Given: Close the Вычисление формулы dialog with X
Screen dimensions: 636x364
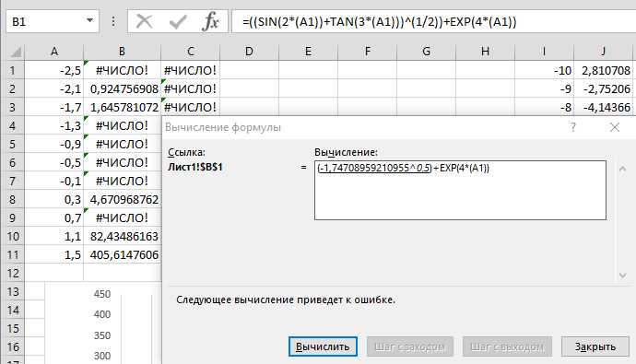Looking at the screenshot, I should point(615,127).
